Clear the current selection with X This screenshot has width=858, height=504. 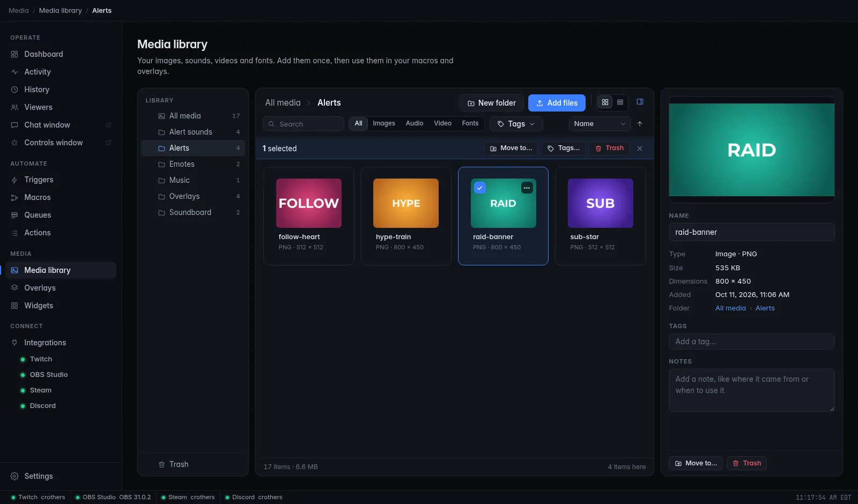[x=640, y=149]
